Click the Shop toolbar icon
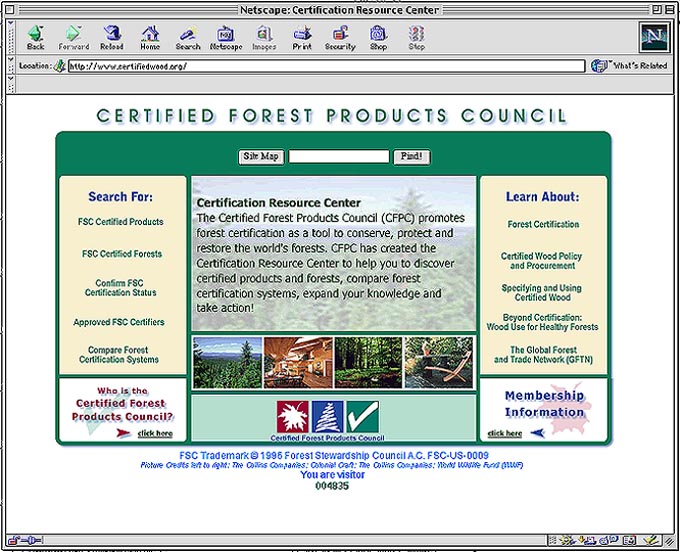680x552 pixels. (378, 37)
